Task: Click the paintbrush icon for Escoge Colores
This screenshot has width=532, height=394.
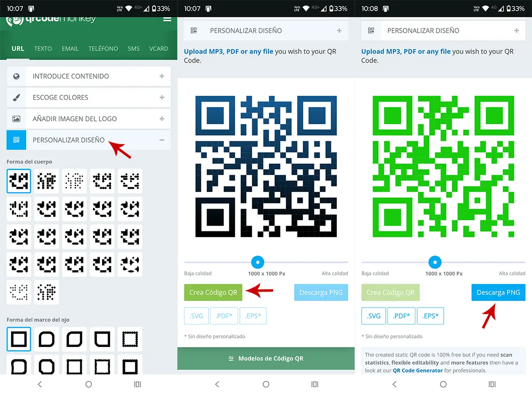Action: click(x=16, y=98)
